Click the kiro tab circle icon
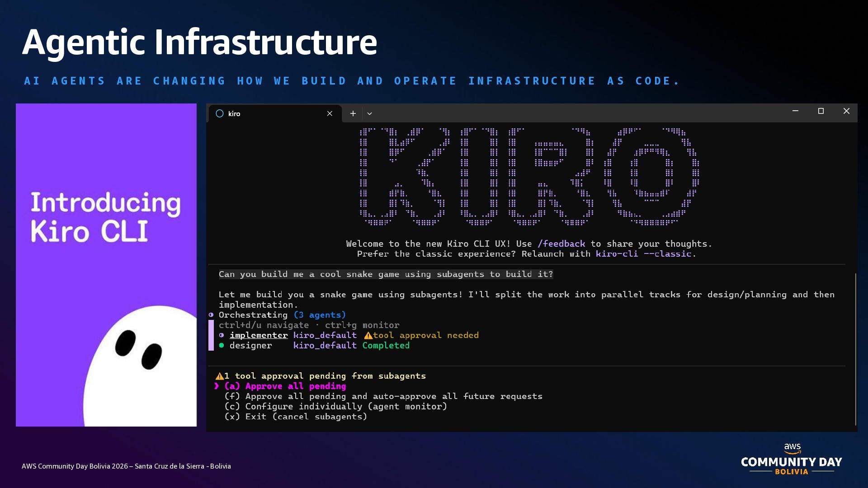 pyautogui.click(x=220, y=113)
